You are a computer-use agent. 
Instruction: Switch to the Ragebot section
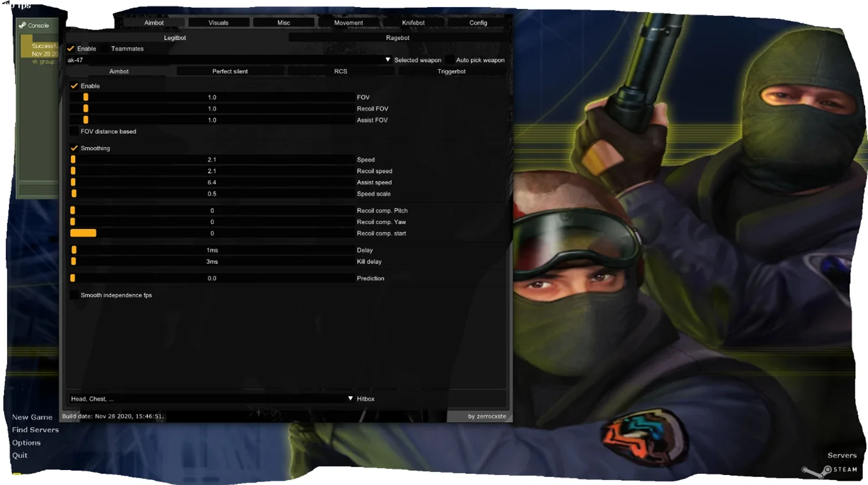(x=398, y=38)
